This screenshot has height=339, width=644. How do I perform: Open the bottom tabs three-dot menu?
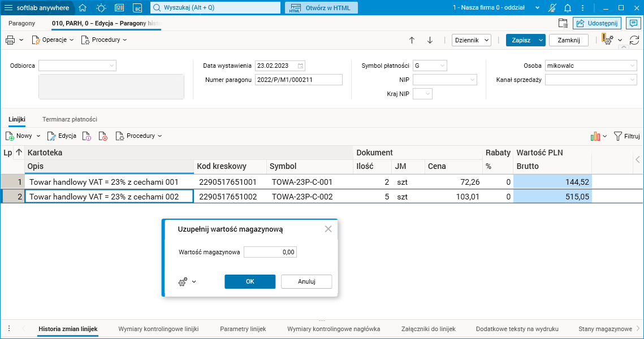(x=9, y=328)
